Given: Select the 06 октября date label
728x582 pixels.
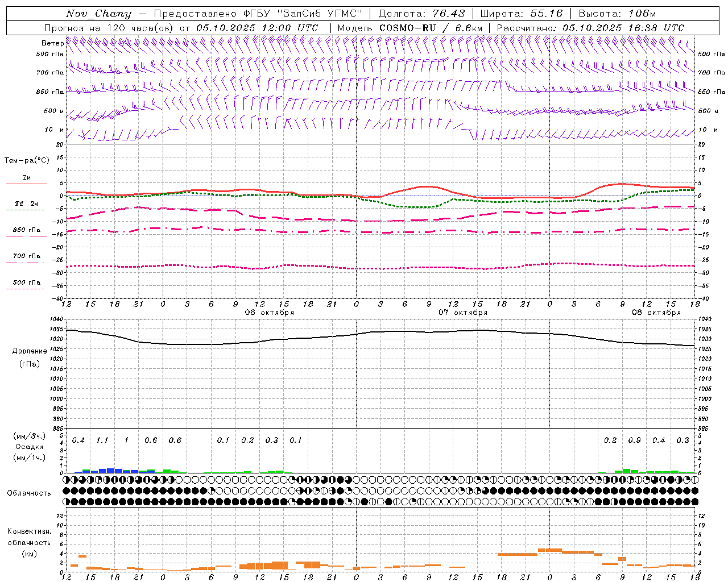Looking at the screenshot, I should 270,313.
